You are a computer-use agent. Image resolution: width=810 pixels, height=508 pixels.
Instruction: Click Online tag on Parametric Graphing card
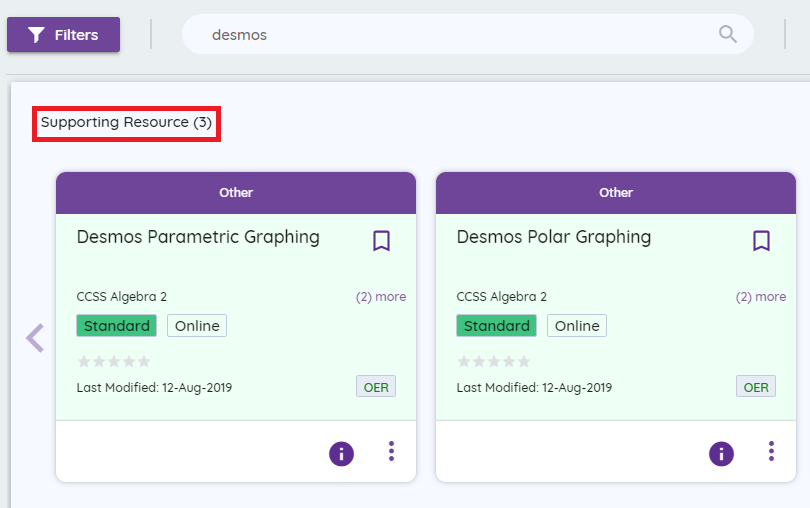(x=197, y=326)
